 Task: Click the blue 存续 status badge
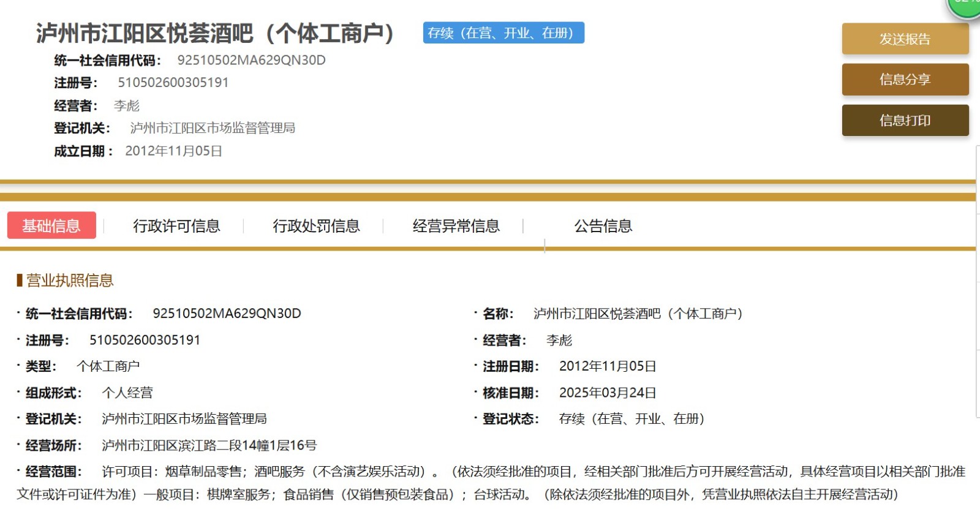point(503,33)
